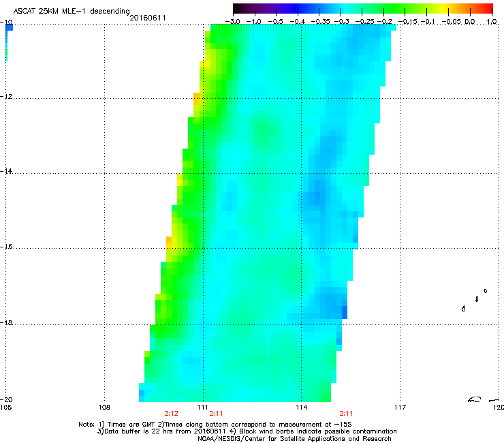Image resolution: width=504 pixels, height=443 pixels.
Task: Click the 117 longitude axis label
Action: (400, 408)
